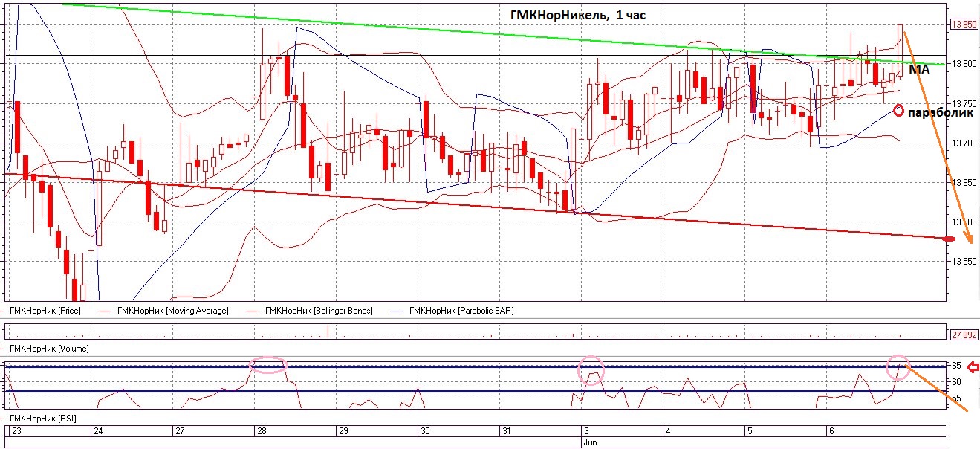Screen dimensions: 980x449
Task: Select the ГМКНорНик [Volume] panel label
Action: (x=48, y=348)
